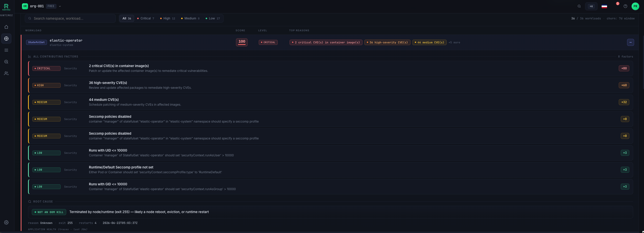Select the All 36 filter tab
This screenshot has height=233, width=644.
(x=127, y=18)
